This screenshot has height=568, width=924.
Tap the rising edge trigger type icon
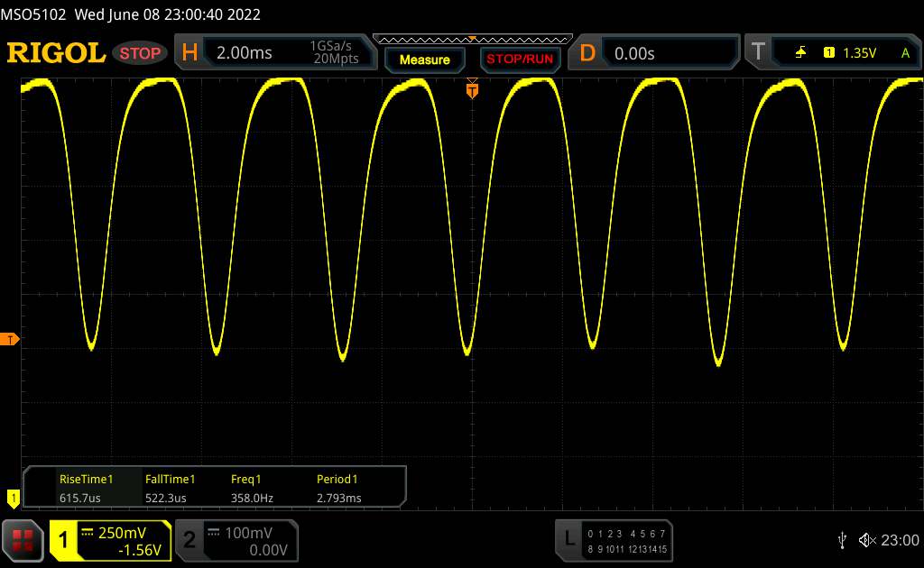(800, 53)
